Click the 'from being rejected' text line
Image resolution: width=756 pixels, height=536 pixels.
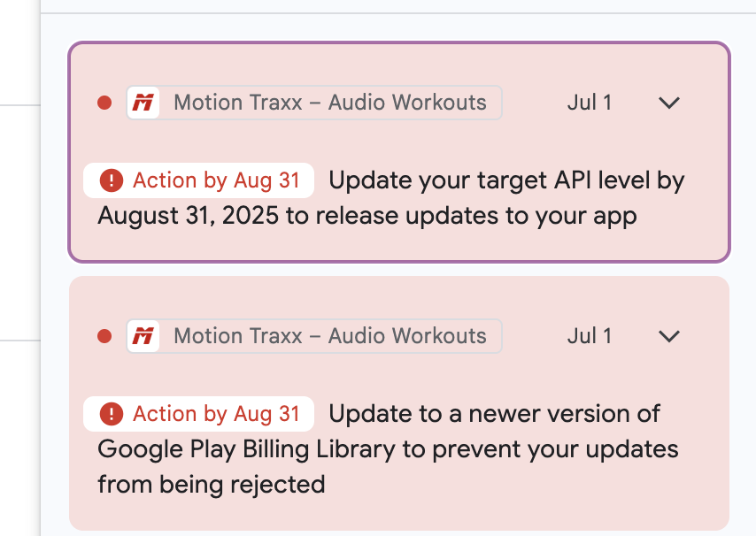[211, 484]
